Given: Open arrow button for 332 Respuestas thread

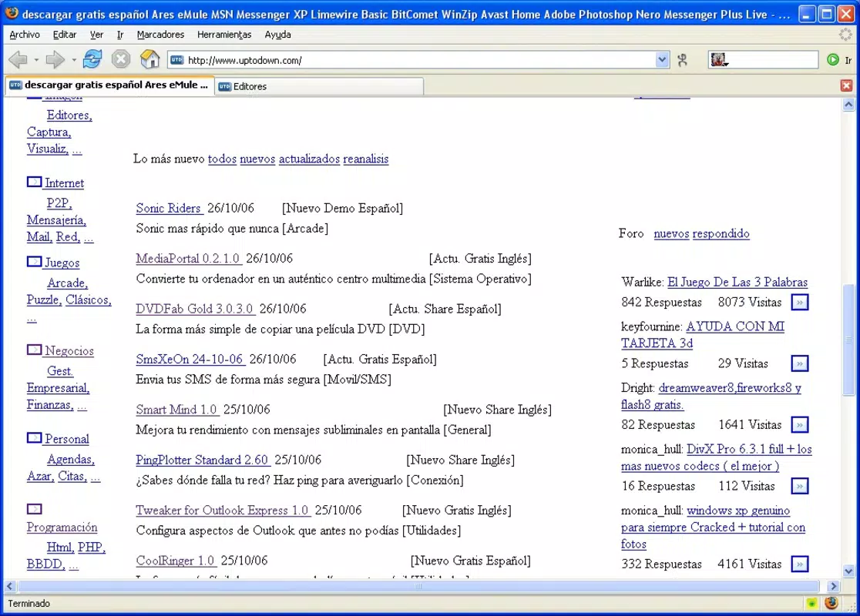Looking at the screenshot, I should pyautogui.click(x=800, y=564).
